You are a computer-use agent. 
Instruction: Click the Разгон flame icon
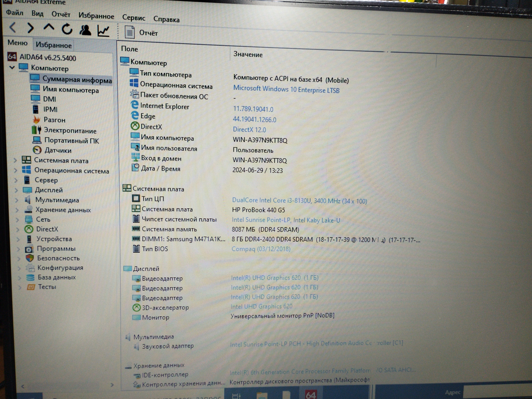click(36, 120)
